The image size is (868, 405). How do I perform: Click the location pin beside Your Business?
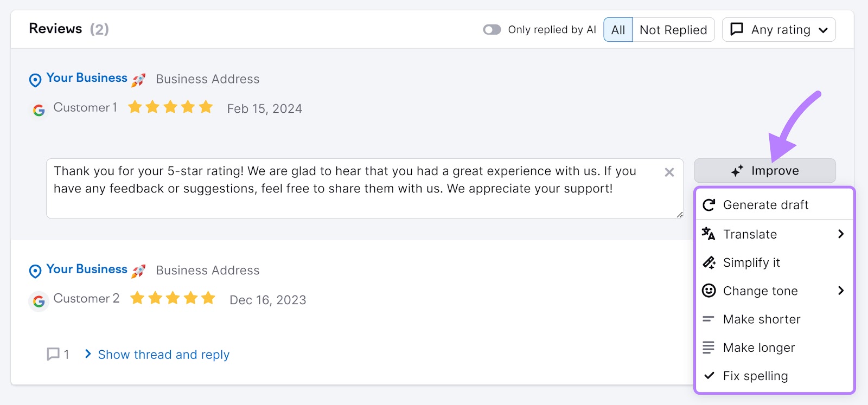35,80
